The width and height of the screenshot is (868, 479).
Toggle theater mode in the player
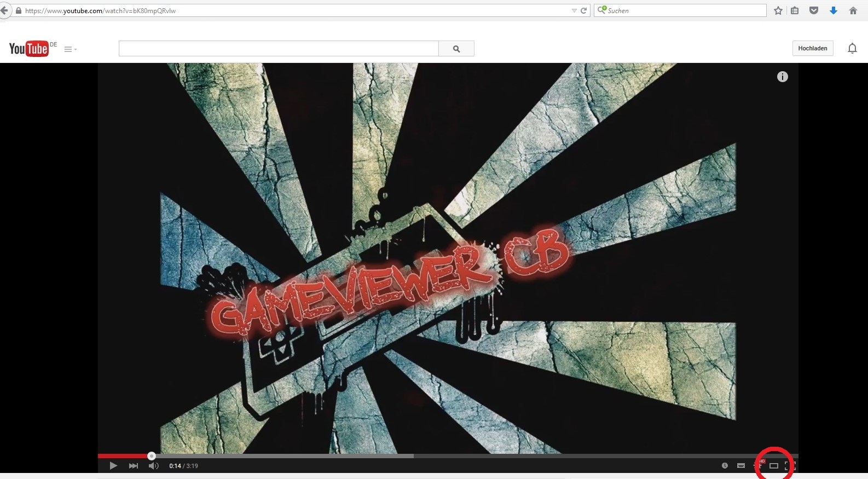[774, 466]
